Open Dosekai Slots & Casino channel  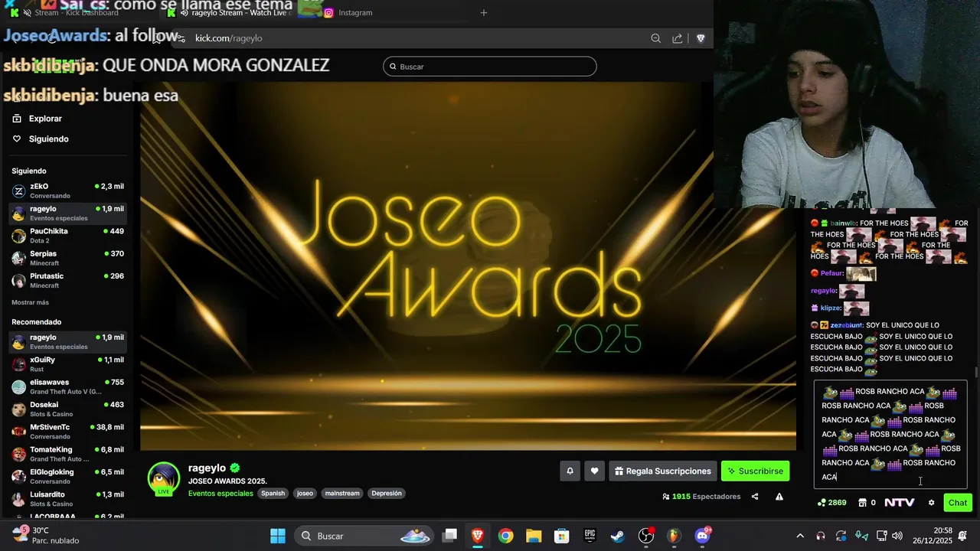pyautogui.click(x=68, y=409)
